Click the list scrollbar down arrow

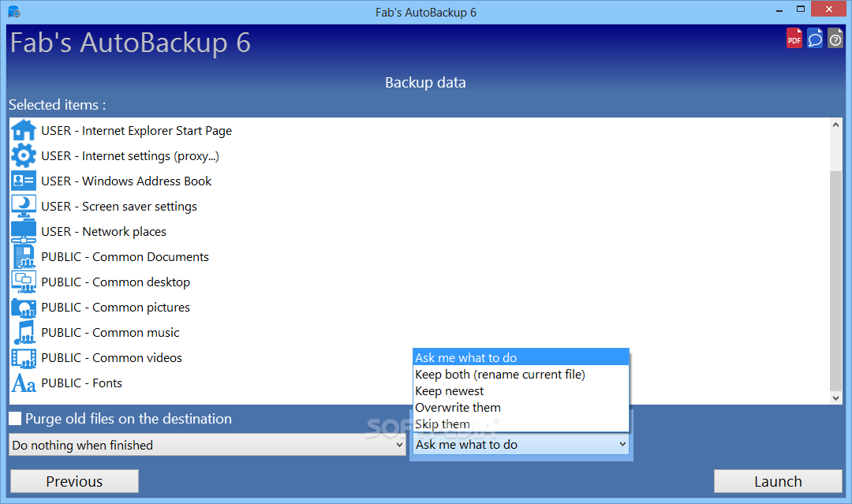tap(835, 398)
